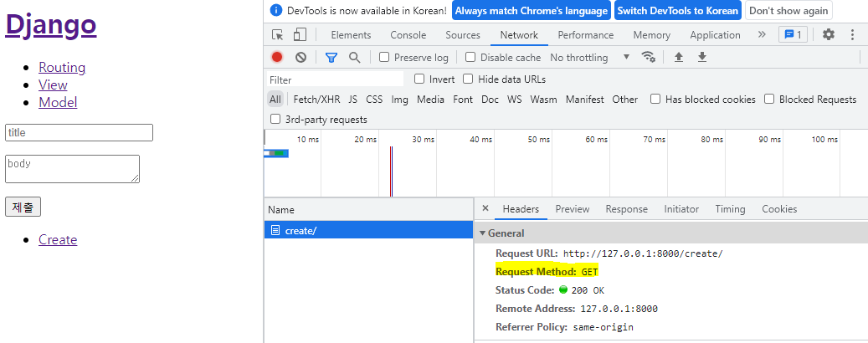Click the 제출 submit button
This screenshot has width=868, height=343.
pos(23,207)
